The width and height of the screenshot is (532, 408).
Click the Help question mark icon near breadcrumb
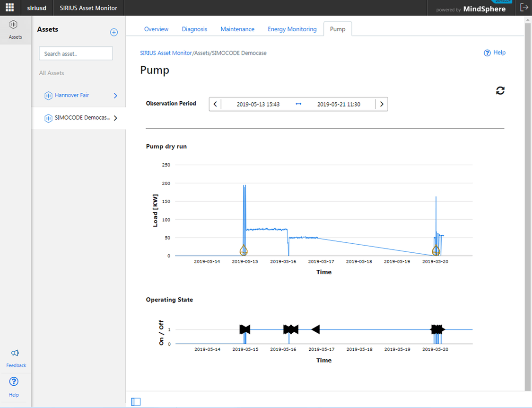coord(487,53)
